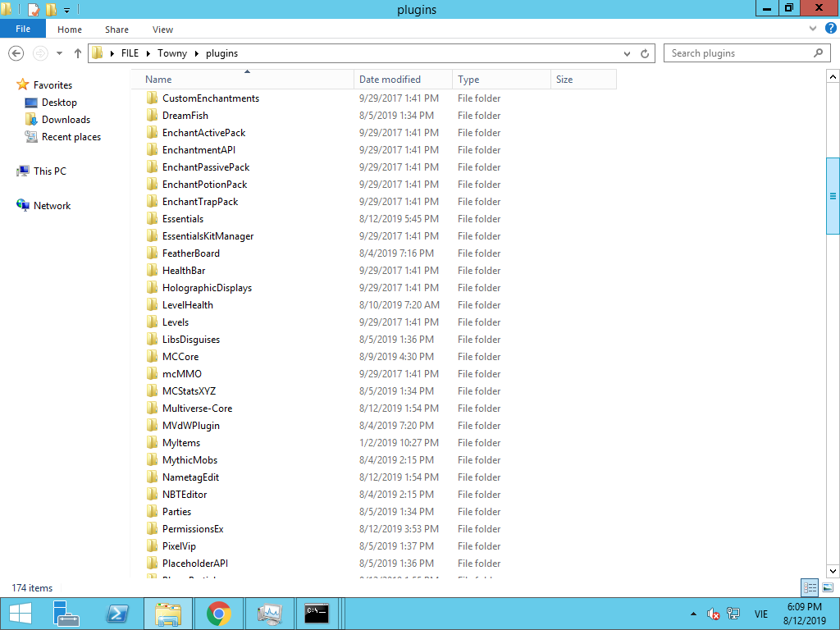Open Downloads in the navigation pane
The height and width of the screenshot is (630, 840).
66,120
